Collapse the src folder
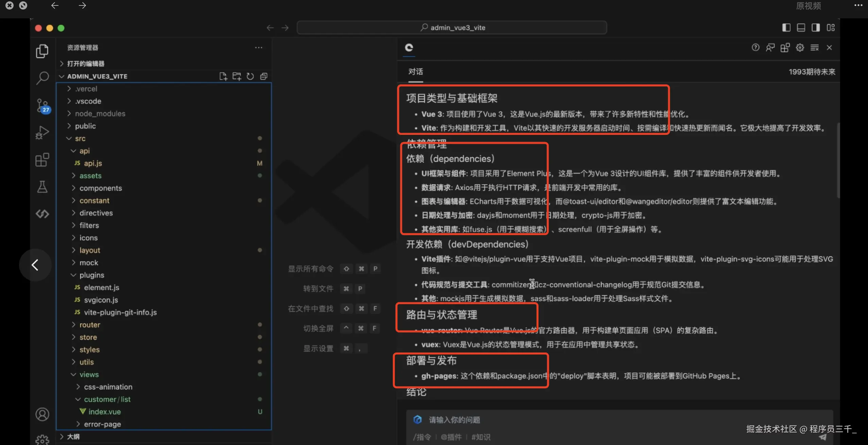Screen dimensions: 868x445 click(80, 138)
